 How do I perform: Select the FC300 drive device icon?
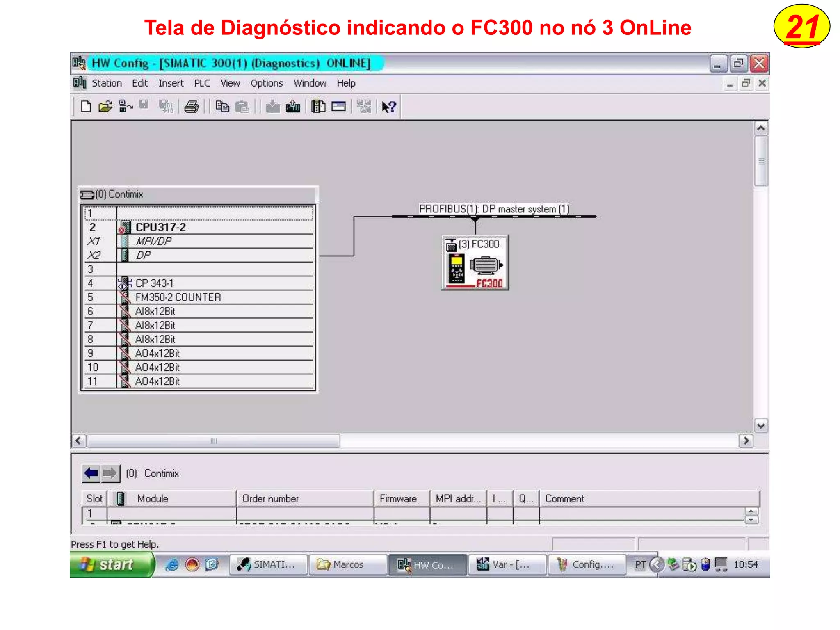(475, 263)
